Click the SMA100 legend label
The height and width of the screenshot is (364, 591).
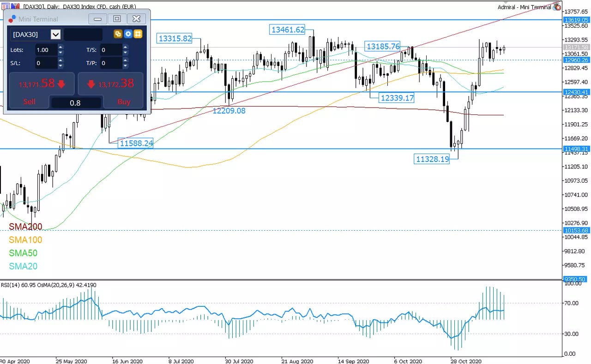coord(25,240)
